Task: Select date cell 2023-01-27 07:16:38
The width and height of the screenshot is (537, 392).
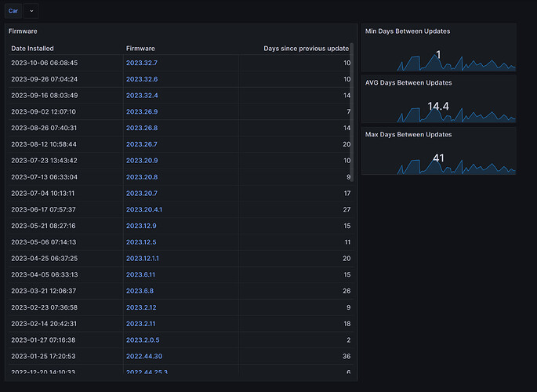Action: coord(43,340)
